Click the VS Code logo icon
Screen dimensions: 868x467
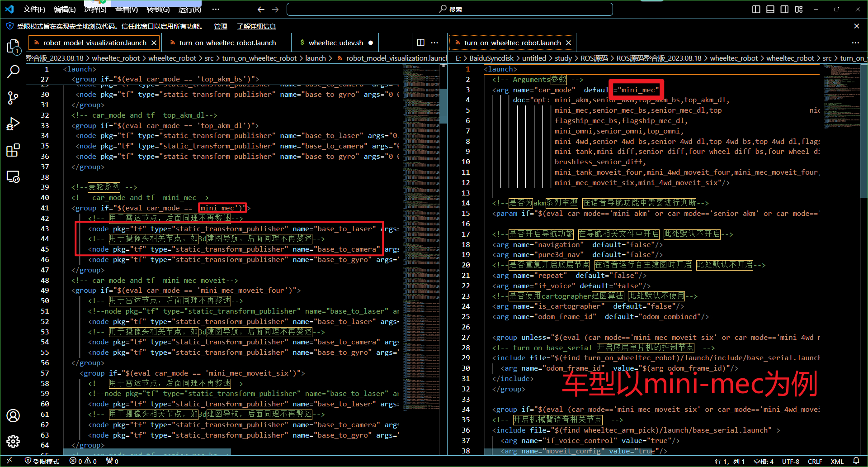click(9, 9)
